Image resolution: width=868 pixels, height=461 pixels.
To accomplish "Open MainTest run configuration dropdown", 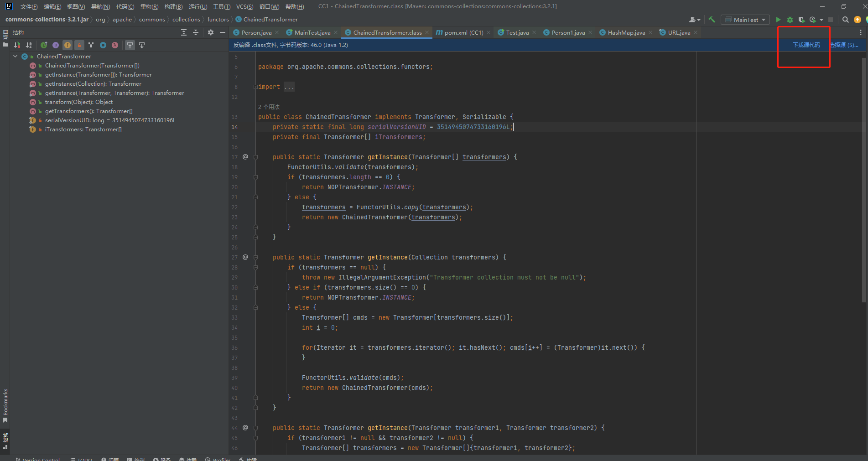I will coord(745,20).
